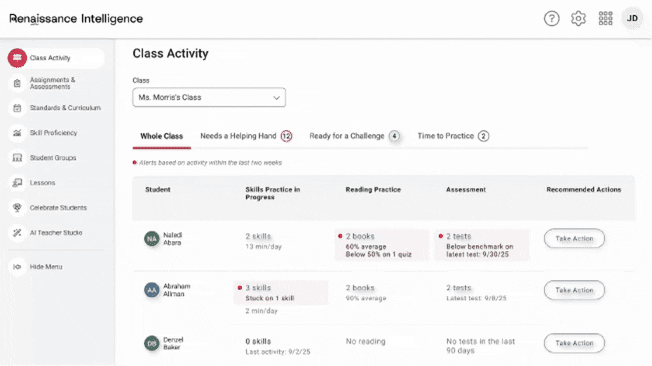Click Skills Practice in Progress column header

pyautogui.click(x=273, y=193)
